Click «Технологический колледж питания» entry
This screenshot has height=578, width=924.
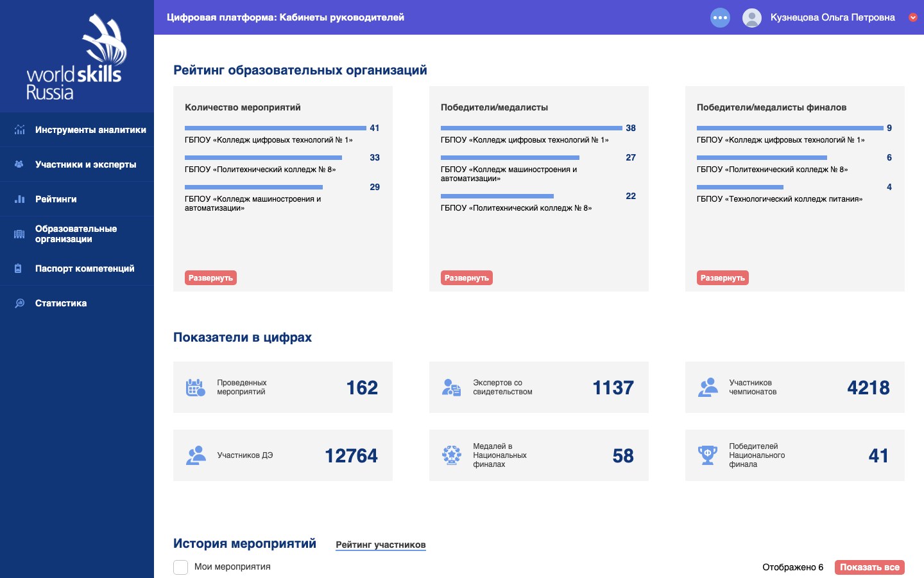point(780,199)
